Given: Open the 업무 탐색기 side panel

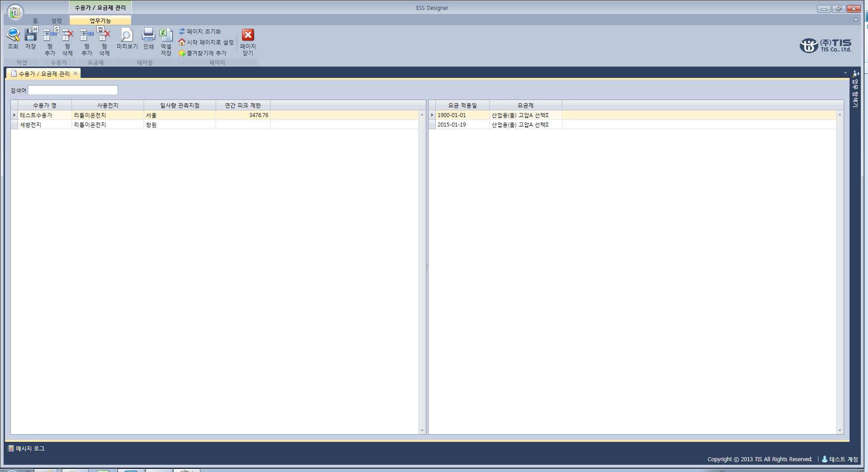Looking at the screenshot, I should 855,89.
